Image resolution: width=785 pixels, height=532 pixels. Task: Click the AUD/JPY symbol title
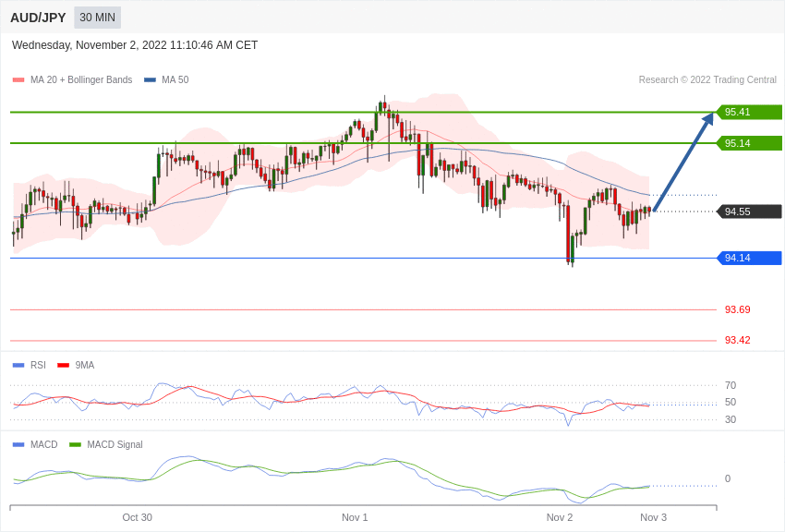click(x=38, y=18)
